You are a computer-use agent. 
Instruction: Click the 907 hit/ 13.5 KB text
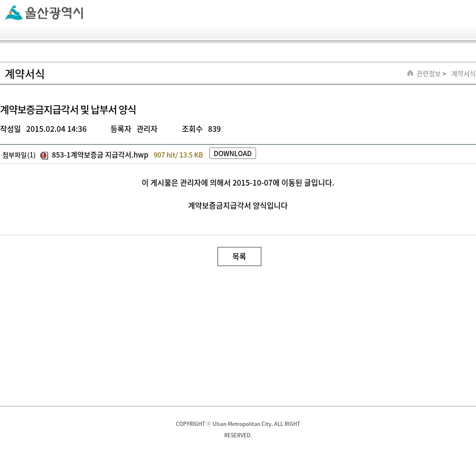(x=178, y=155)
